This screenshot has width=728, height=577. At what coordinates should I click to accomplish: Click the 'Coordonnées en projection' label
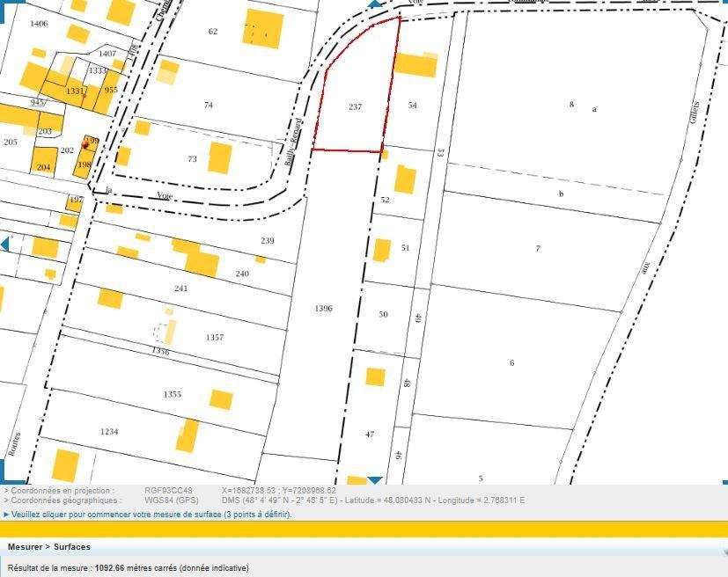[x=61, y=490]
